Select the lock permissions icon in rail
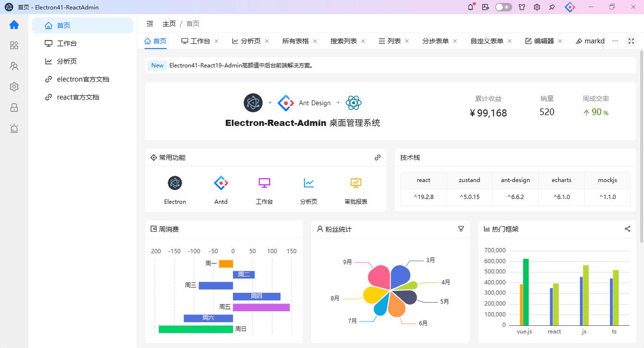 coord(14,107)
